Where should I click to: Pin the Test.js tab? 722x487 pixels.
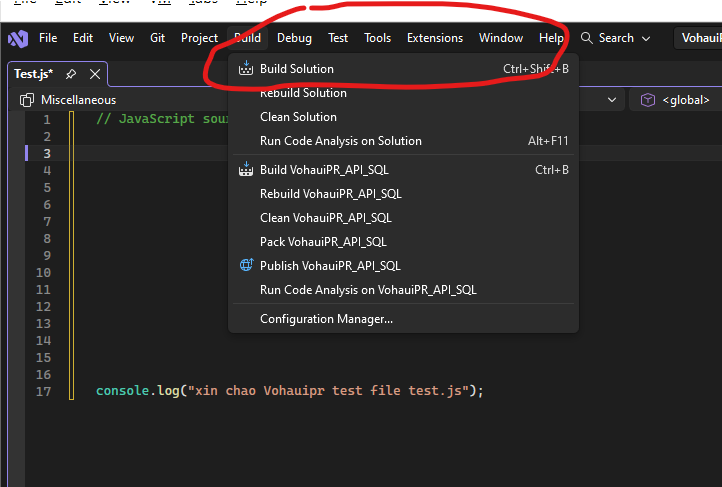point(71,74)
